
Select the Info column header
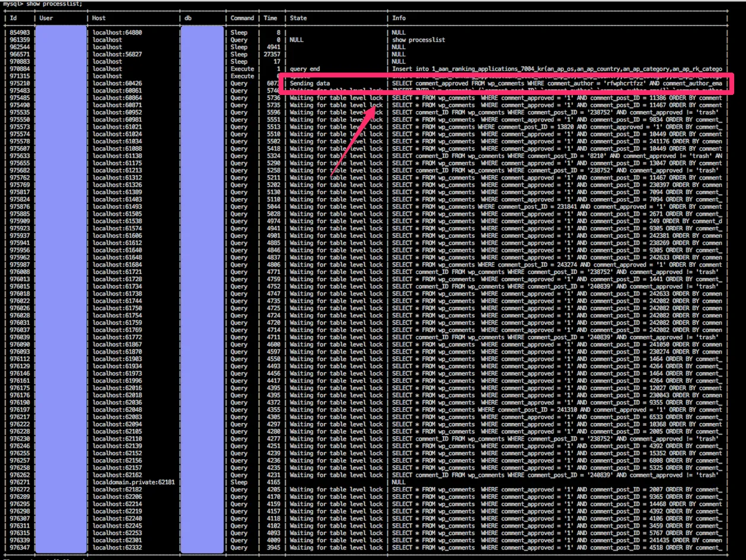click(399, 18)
